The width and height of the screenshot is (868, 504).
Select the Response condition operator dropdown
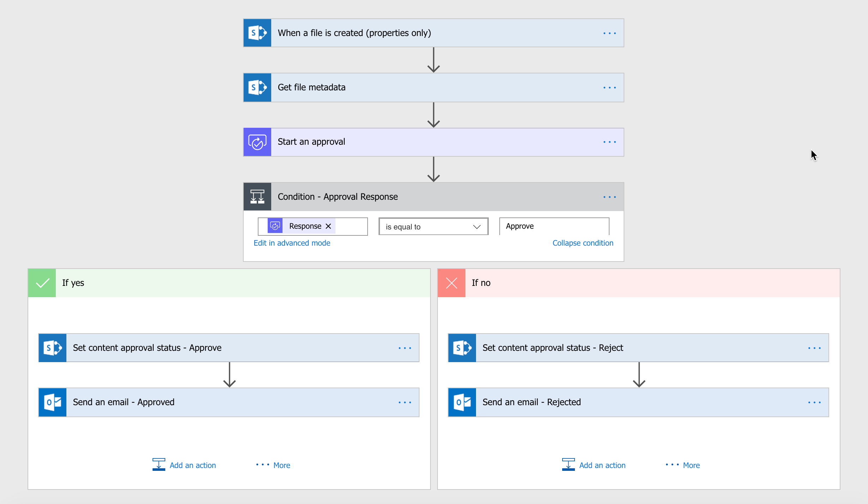[432, 226]
